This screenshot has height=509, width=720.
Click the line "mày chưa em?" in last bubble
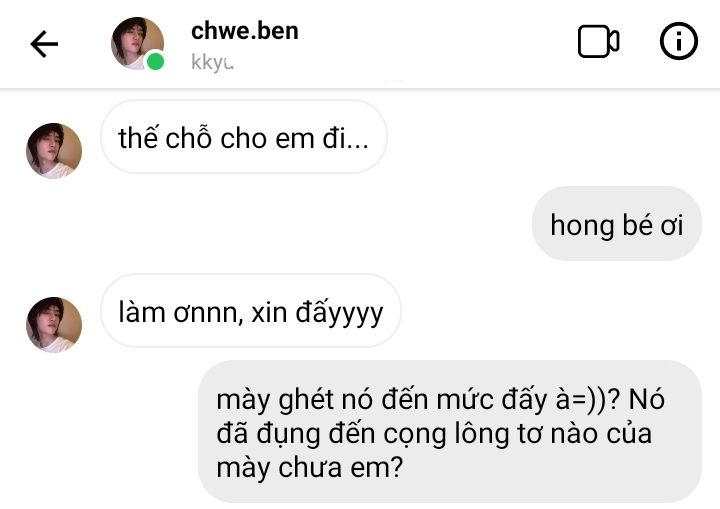tap(309, 468)
